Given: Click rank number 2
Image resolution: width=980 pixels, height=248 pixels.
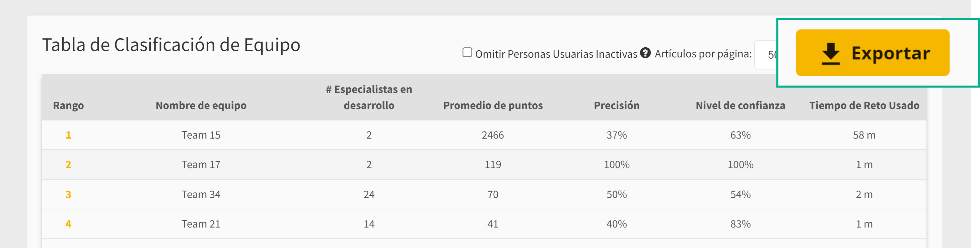Looking at the screenshot, I should point(68,164).
